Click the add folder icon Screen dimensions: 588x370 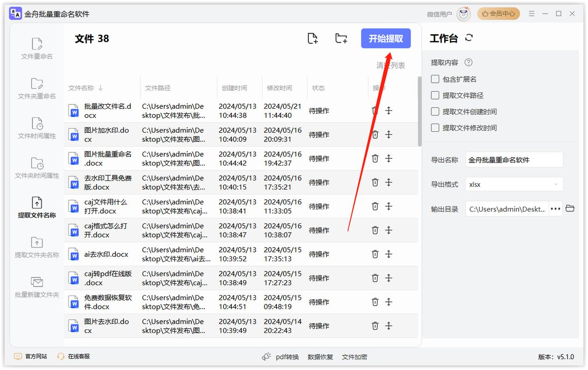point(341,38)
